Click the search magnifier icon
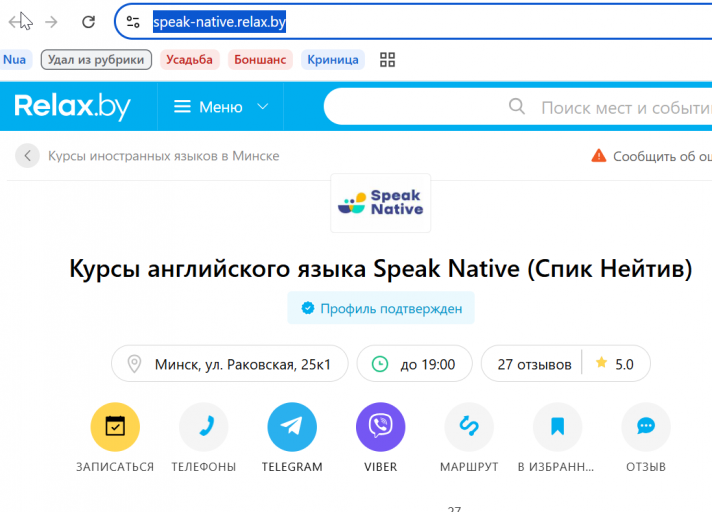The image size is (712, 512). click(x=517, y=107)
